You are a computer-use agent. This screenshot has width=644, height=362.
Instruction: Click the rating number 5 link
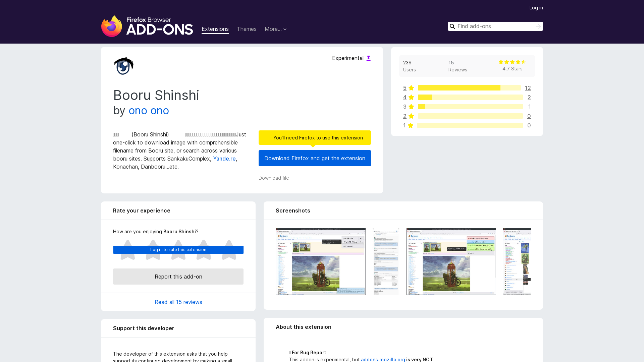(x=405, y=88)
